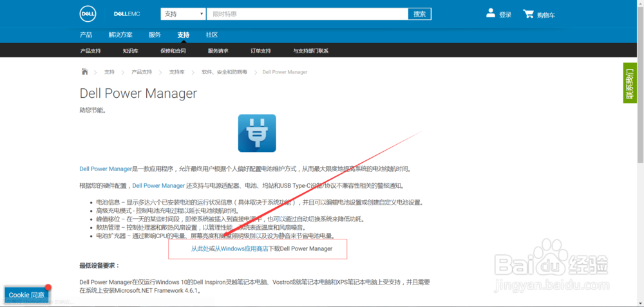Click the 登录 login link

(505, 15)
